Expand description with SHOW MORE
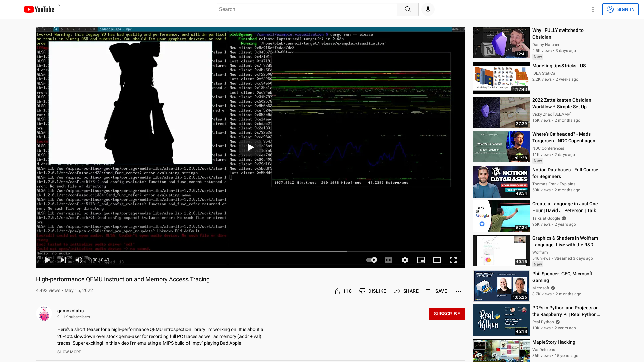 (69, 352)
